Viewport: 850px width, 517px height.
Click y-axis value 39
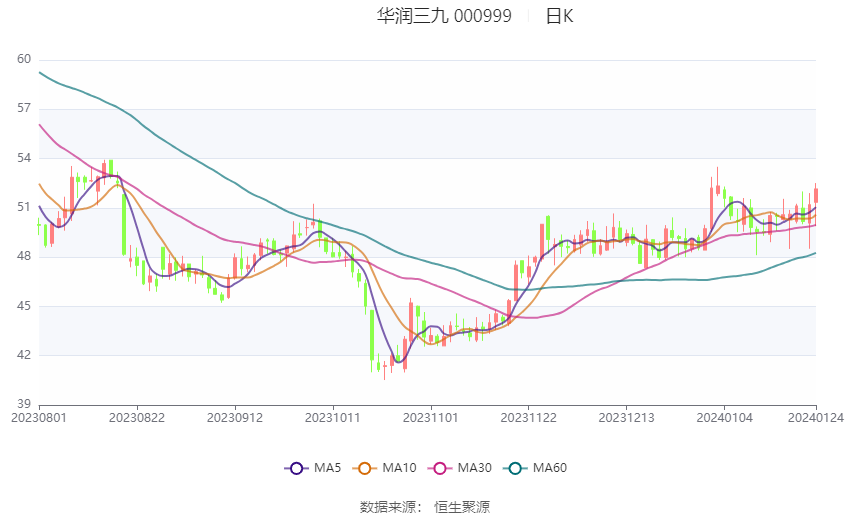pos(24,404)
